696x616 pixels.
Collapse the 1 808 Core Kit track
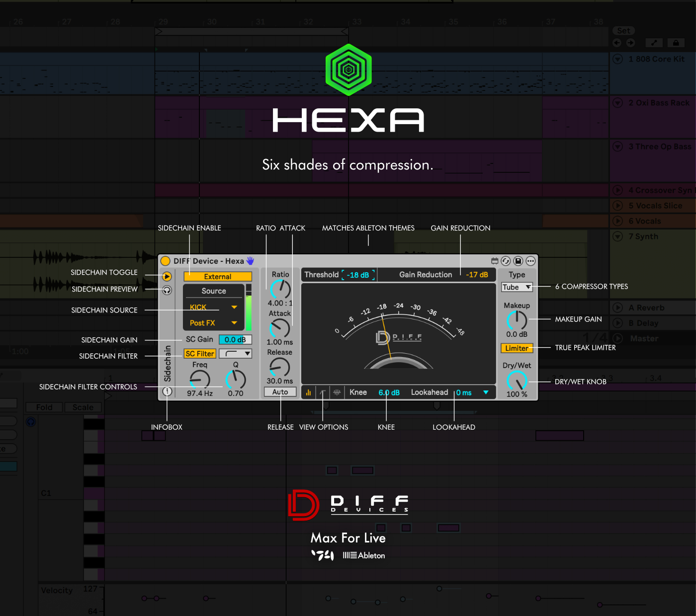tap(617, 59)
